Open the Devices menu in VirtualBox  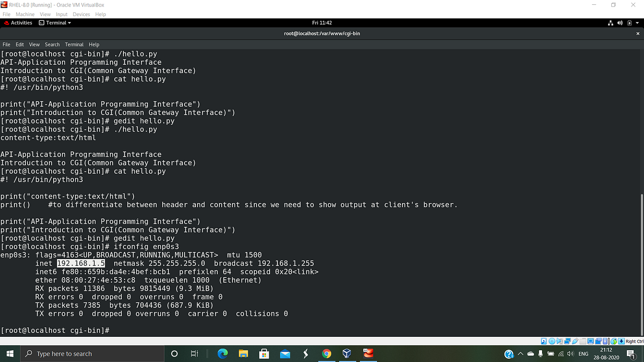[81, 14]
